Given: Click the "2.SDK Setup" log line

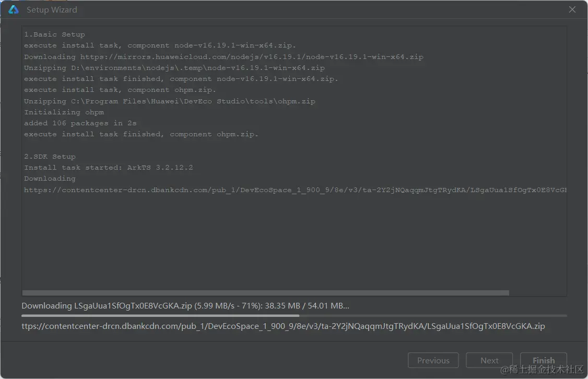Looking at the screenshot, I should tap(50, 157).
